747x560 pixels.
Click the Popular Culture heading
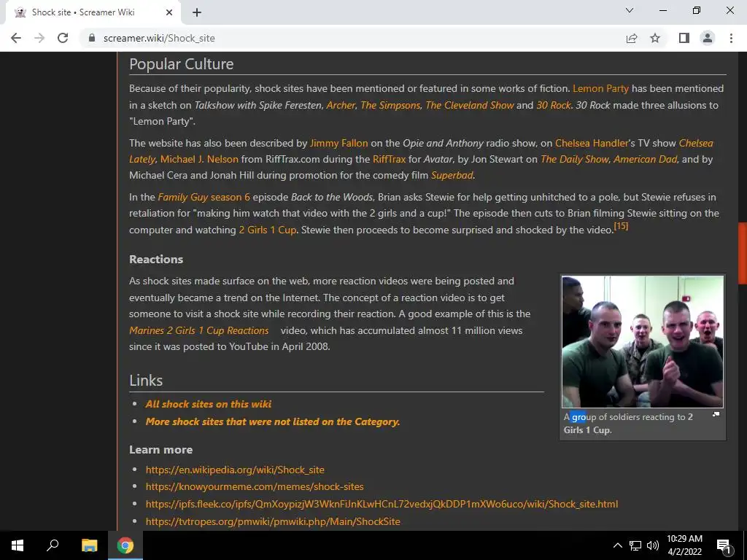[x=181, y=64]
